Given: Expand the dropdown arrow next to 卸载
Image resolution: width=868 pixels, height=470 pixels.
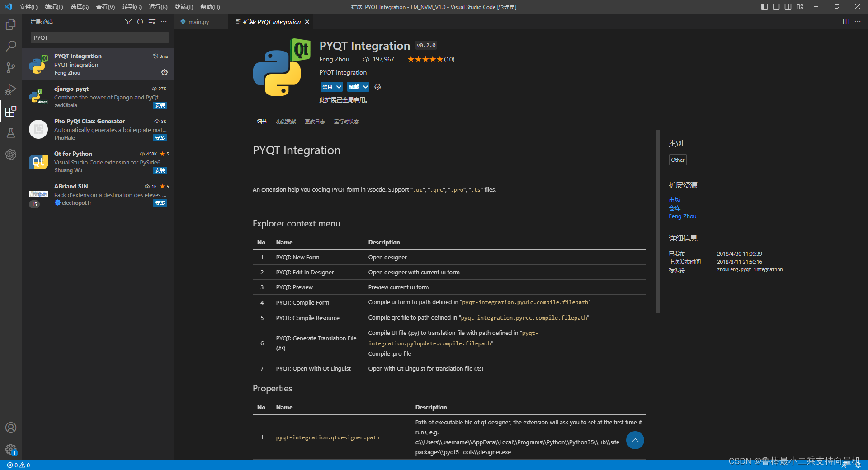Looking at the screenshot, I should tap(365, 87).
